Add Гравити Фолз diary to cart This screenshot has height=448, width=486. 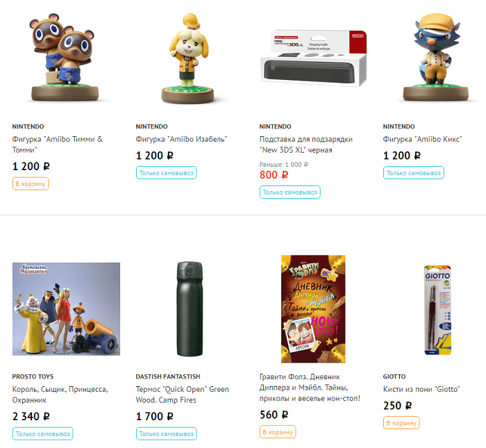pos(278,432)
